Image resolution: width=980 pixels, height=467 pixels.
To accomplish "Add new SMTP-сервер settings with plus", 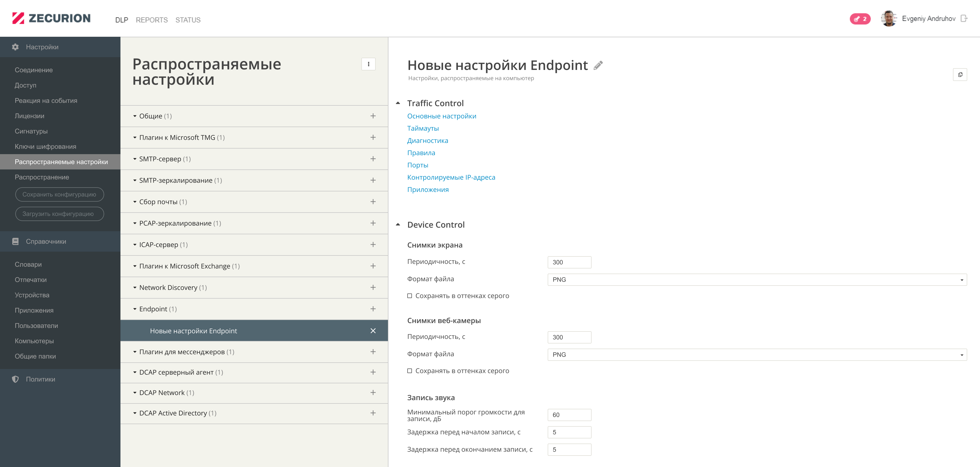I will click(373, 159).
